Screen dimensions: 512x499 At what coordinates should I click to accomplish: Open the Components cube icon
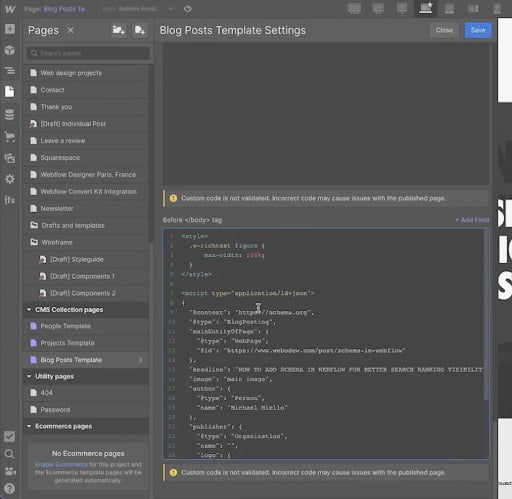tap(10, 50)
